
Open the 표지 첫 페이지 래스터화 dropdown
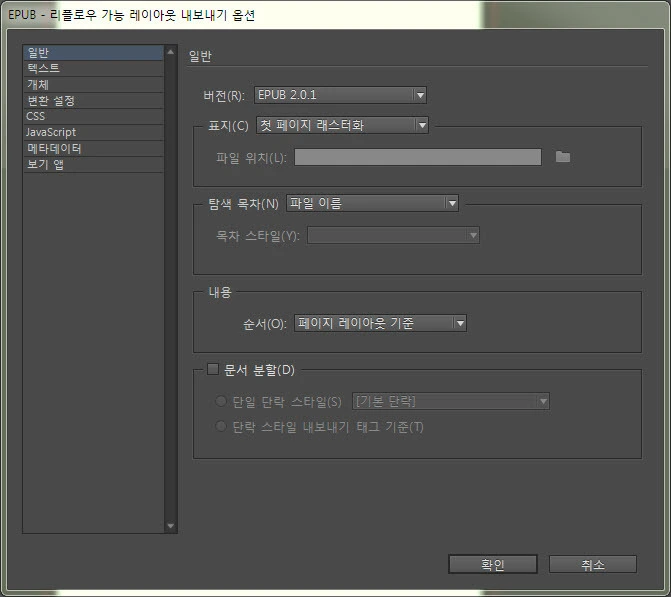click(x=342, y=125)
